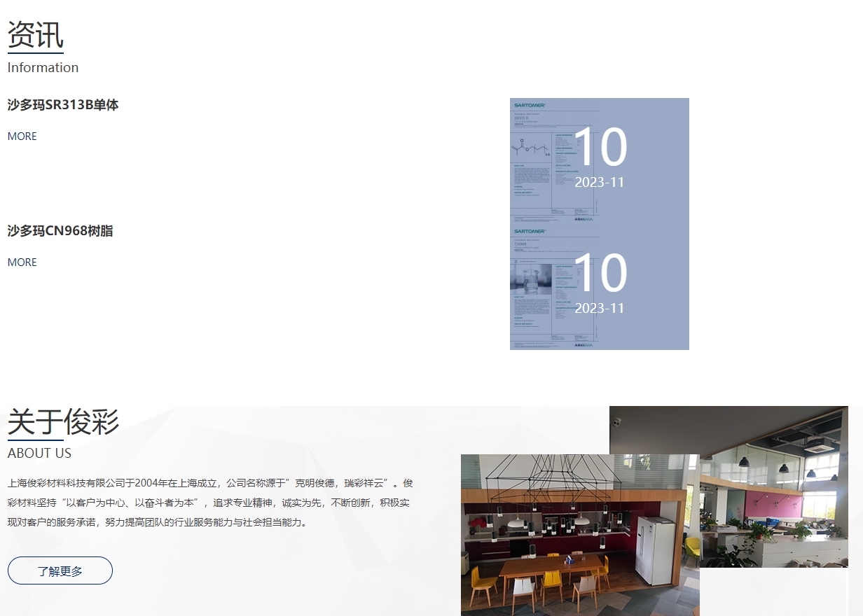Click the office dining area photo
This screenshot has width=863, height=616.
pyautogui.click(x=580, y=535)
